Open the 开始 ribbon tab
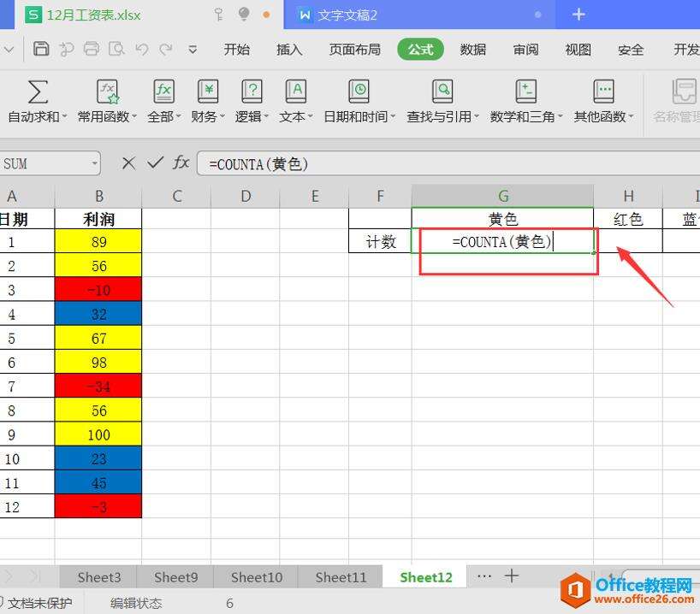Image resolution: width=700 pixels, height=614 pixels. (236, 49)
